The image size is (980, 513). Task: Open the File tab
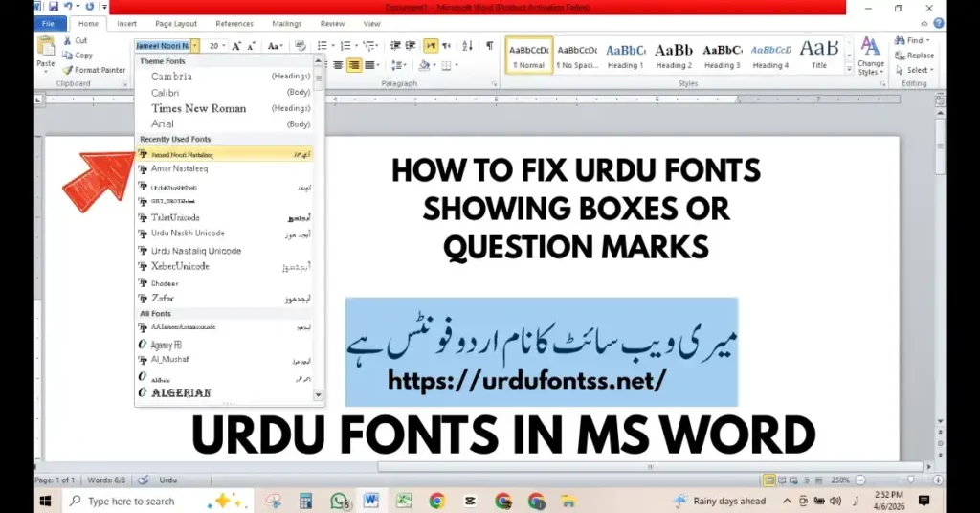pos(48,24)
